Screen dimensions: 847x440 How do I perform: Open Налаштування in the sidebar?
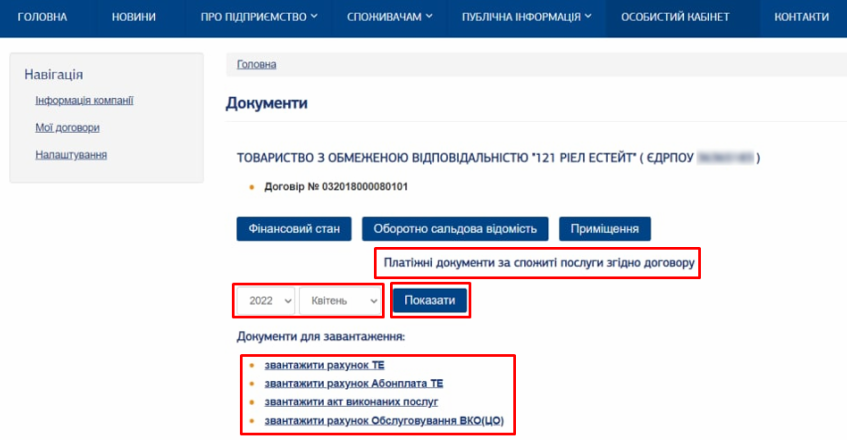coord(71,155)
